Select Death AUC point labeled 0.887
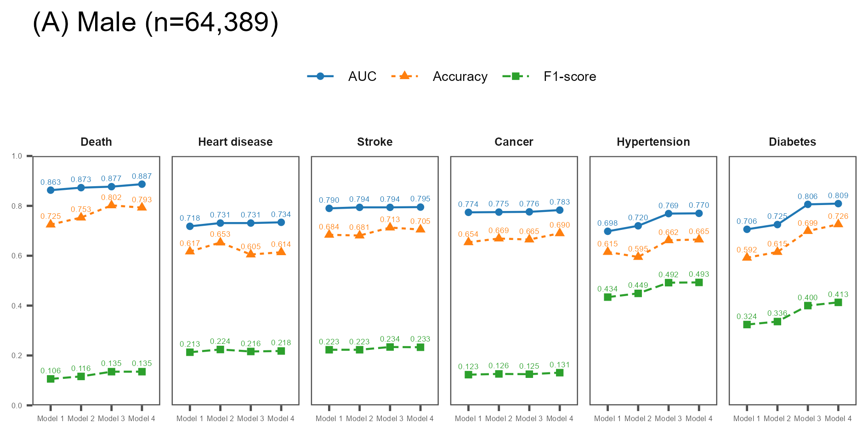This screenshot has height=434, width=868. tap(142, 184)
